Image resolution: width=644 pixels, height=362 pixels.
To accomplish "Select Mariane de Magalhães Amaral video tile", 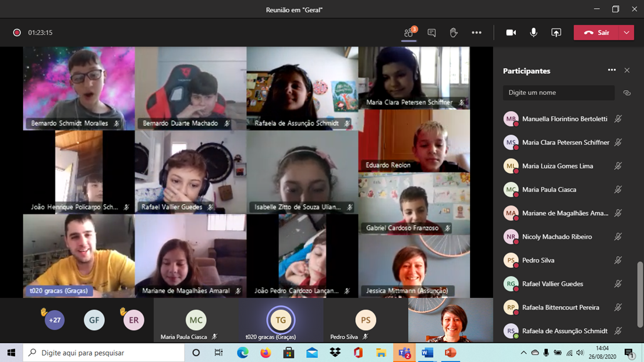I will (x=190, y=255).
